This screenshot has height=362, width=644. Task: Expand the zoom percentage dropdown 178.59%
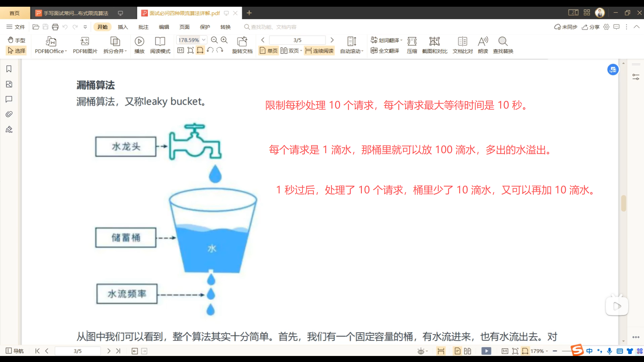[x=204, y=40]
